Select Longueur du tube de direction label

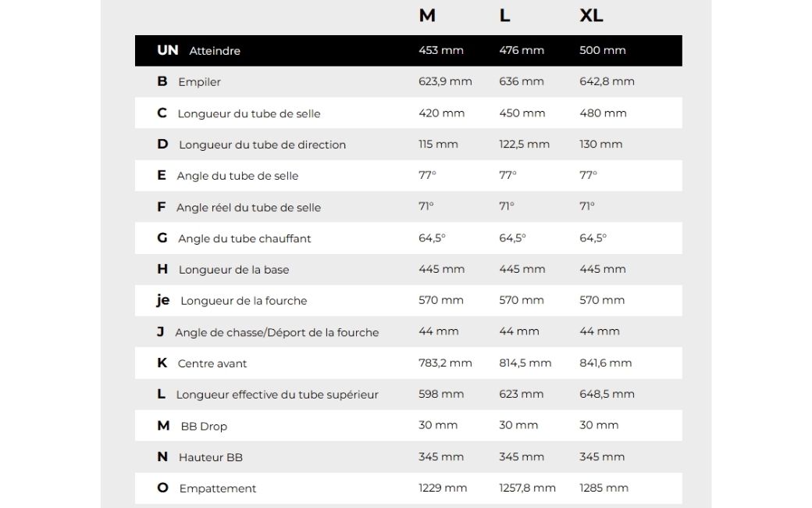point(262,145)
